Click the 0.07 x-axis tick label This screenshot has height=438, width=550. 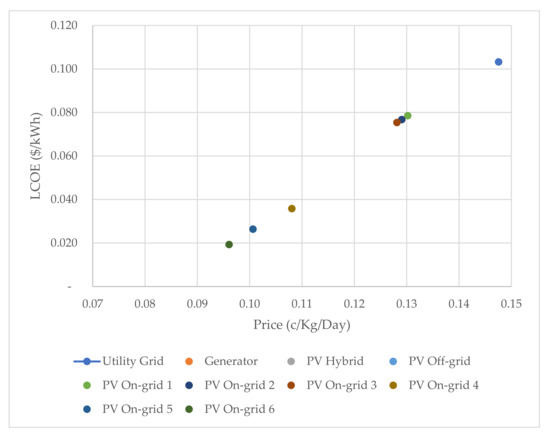tap(93, 304)
